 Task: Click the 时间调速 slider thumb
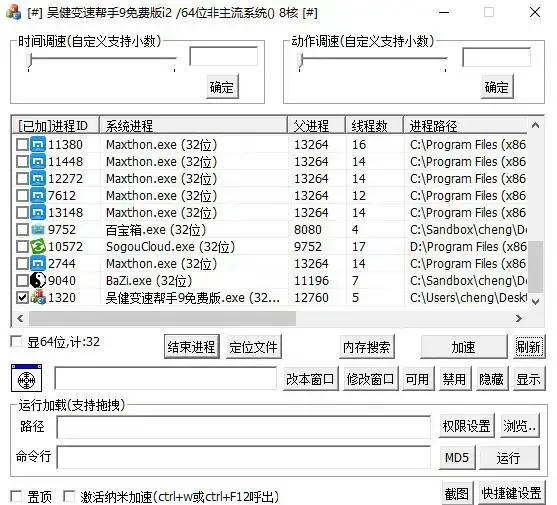pyautogui.click(x=30, y=60)
